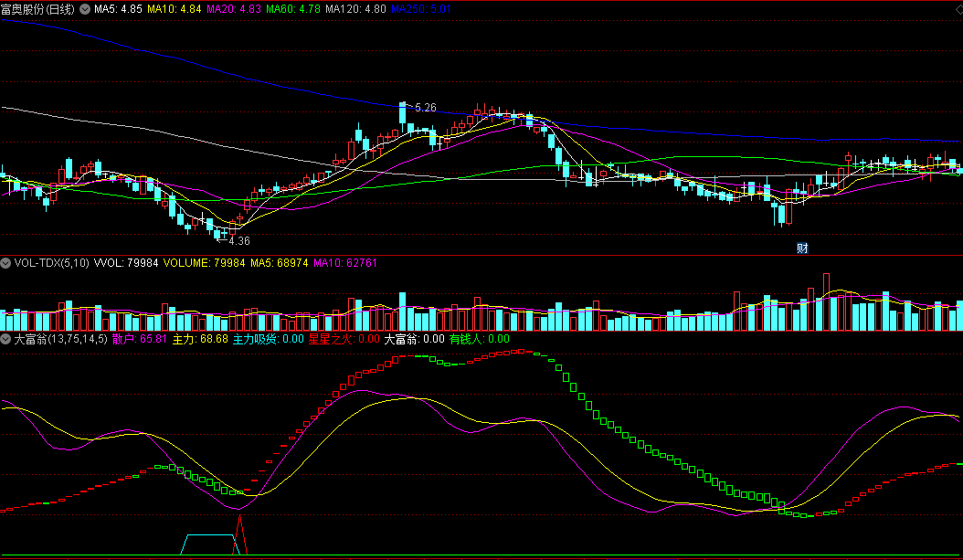This screenshot has height=560, width=963.
Task: Click the 主力吸货: 0.00 value
Action: [x=269, y=339]
